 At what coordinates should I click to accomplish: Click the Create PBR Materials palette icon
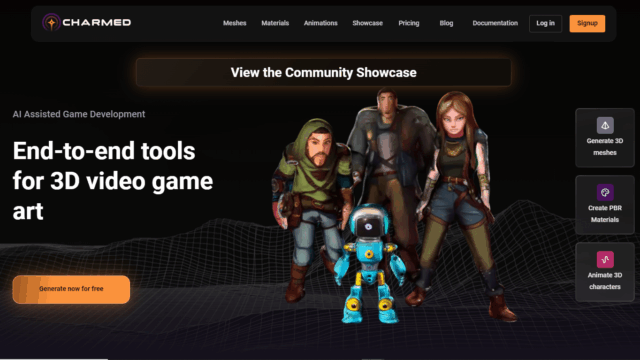(x=605, y=192)
